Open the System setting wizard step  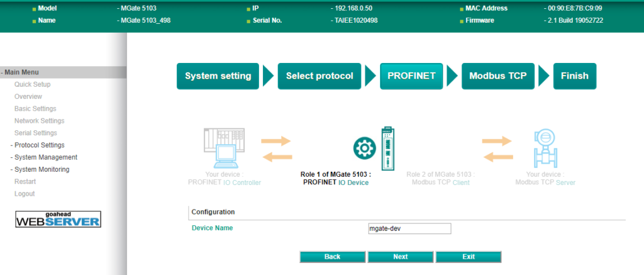[x=218, y=76]
